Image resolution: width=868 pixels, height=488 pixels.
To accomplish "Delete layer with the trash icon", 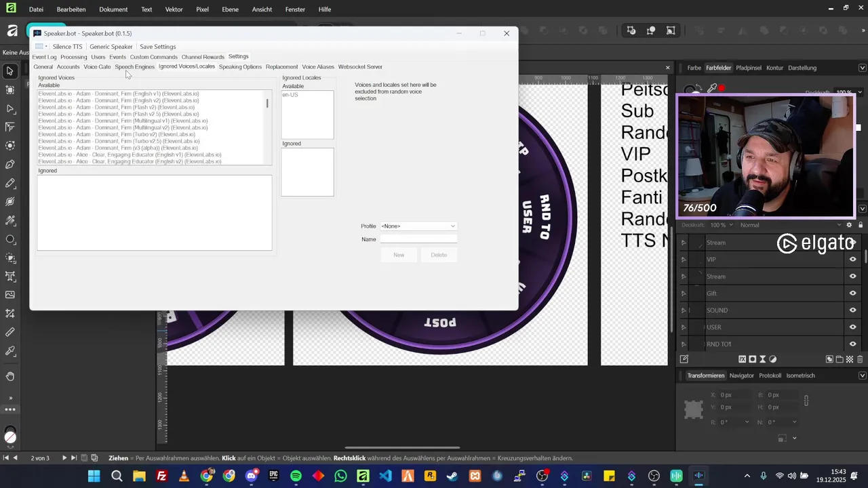I will (x=860, y=359).
